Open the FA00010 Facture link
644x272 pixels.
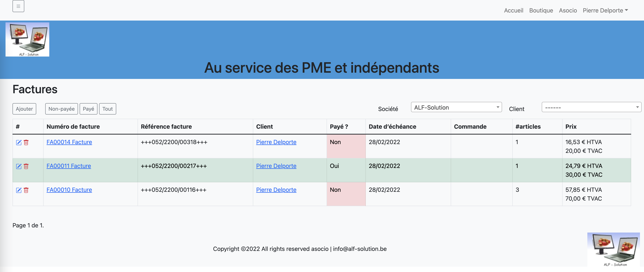[x=69, y=190]
